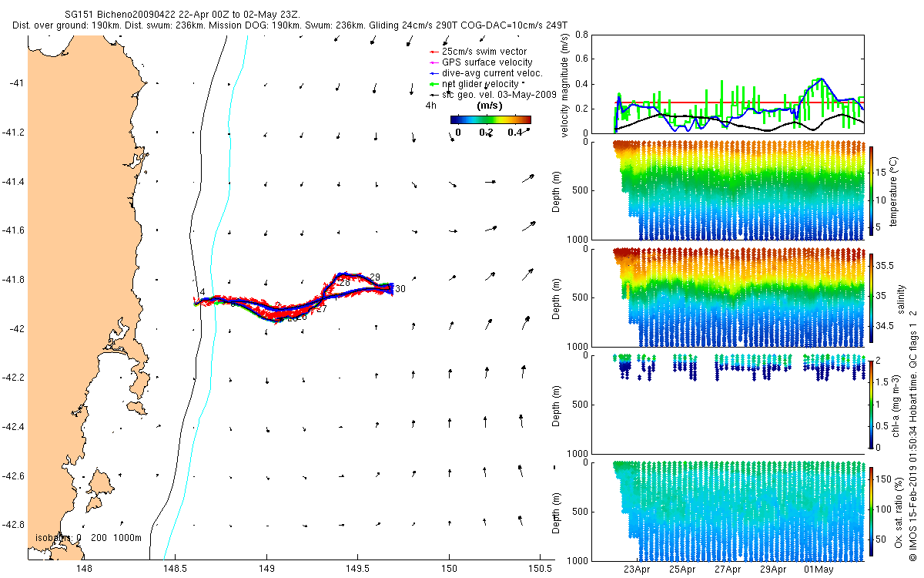
Task: Click track day label 30 at track end
Action: click(x=400, y=289)
